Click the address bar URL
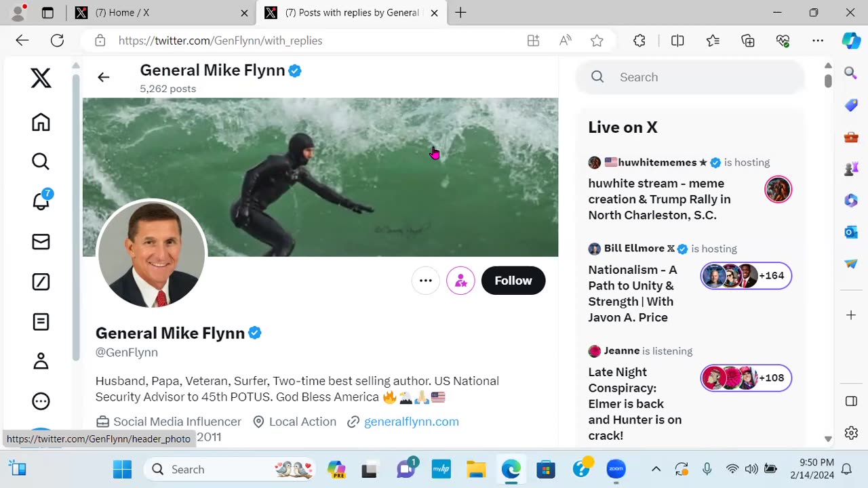This screenshot has width=868, height=488. click(220, 41)
